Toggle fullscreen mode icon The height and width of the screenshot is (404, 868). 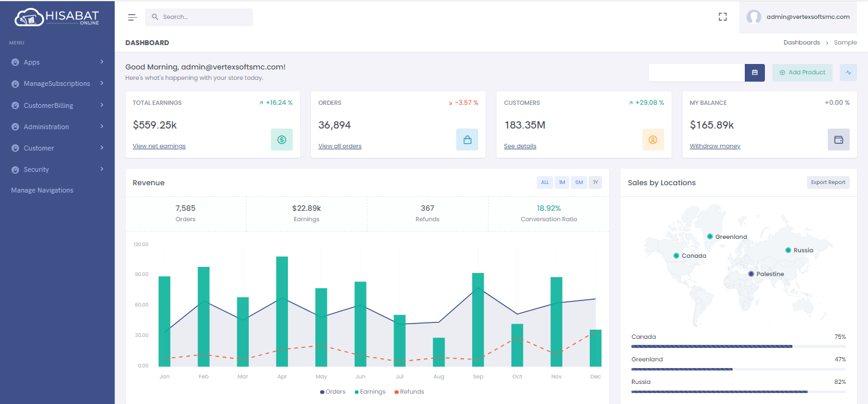coord(723,17)
